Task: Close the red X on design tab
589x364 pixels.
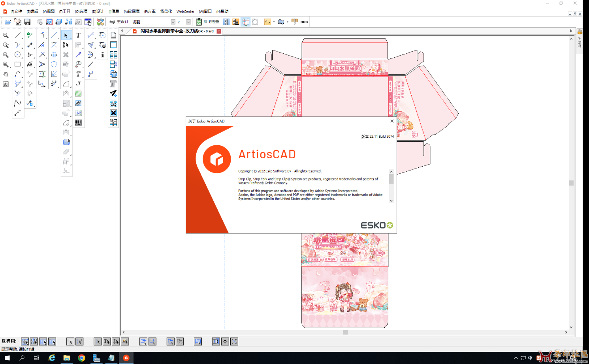Action: click(x=219, y=31)
